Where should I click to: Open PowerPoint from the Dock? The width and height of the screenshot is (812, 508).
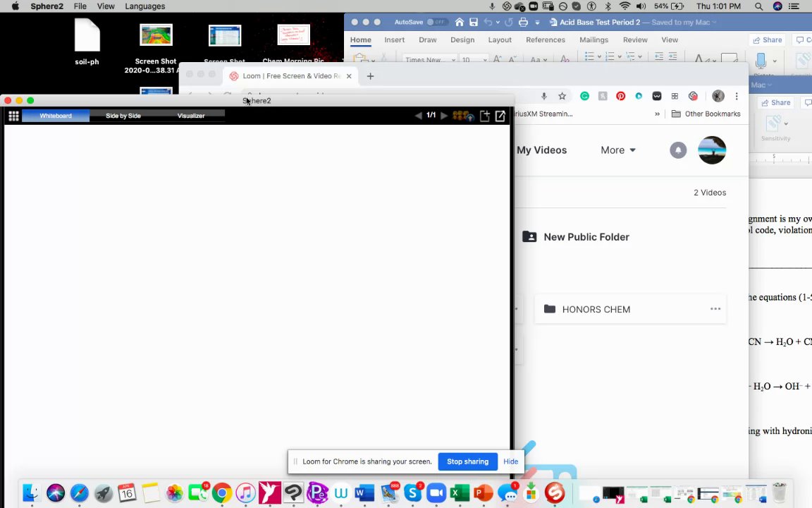pyautogui.click(x=483, y=493)
